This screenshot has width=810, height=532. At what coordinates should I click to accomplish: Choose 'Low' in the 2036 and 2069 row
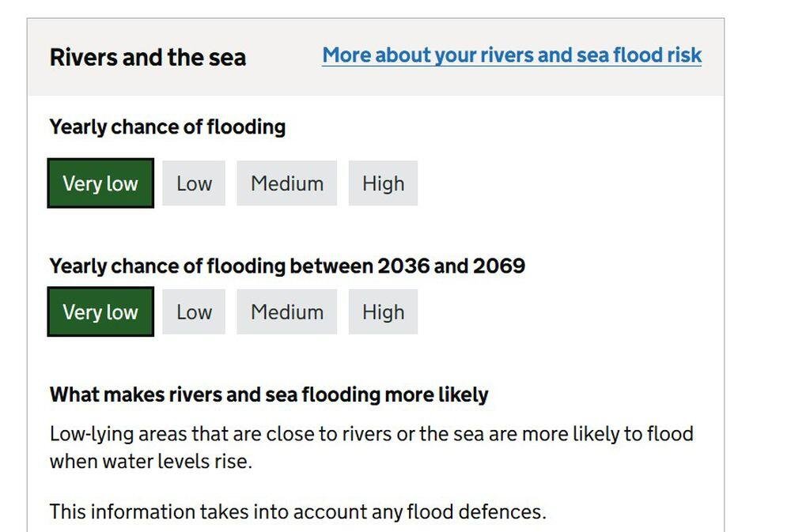(194, 312)
